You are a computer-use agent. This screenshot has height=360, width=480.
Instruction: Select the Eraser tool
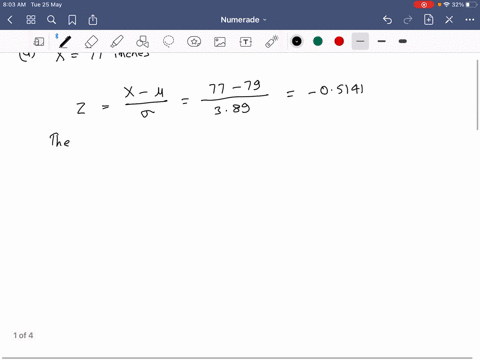point(91,42)
